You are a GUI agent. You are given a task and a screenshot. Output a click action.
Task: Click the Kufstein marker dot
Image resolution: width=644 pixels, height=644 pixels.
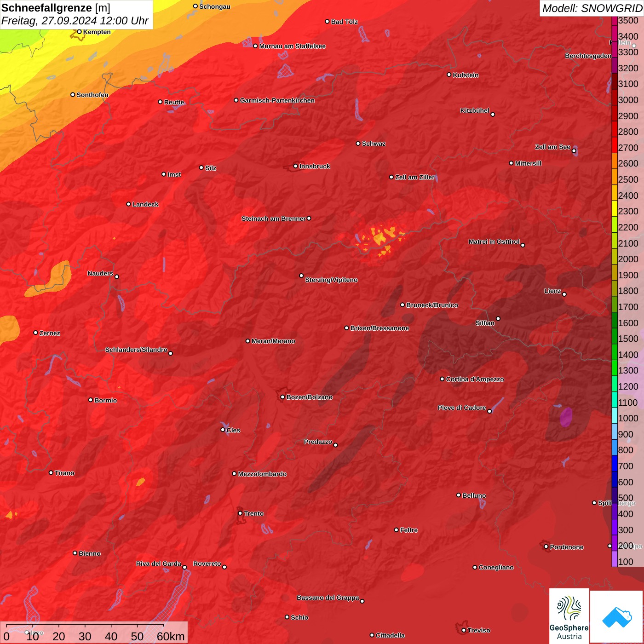(x=449, y=75)
